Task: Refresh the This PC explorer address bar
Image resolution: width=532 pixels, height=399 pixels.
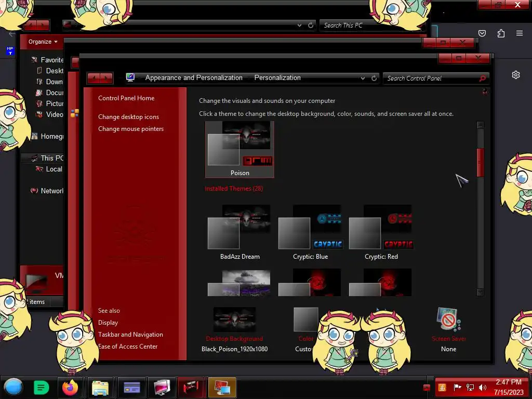Action: pyautogui.click(x=311, y=25)
